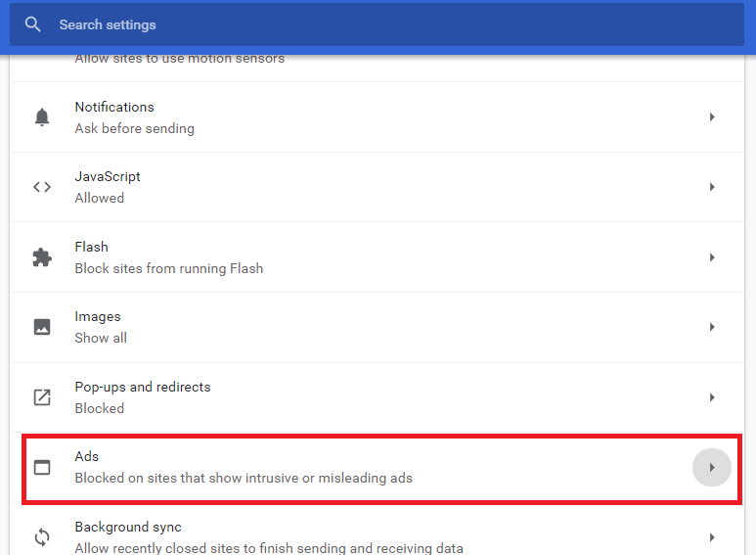Viewport: 756px width, 555px height.
Task: Click the Flash puzzle piece icon
Action: (42, 257)
